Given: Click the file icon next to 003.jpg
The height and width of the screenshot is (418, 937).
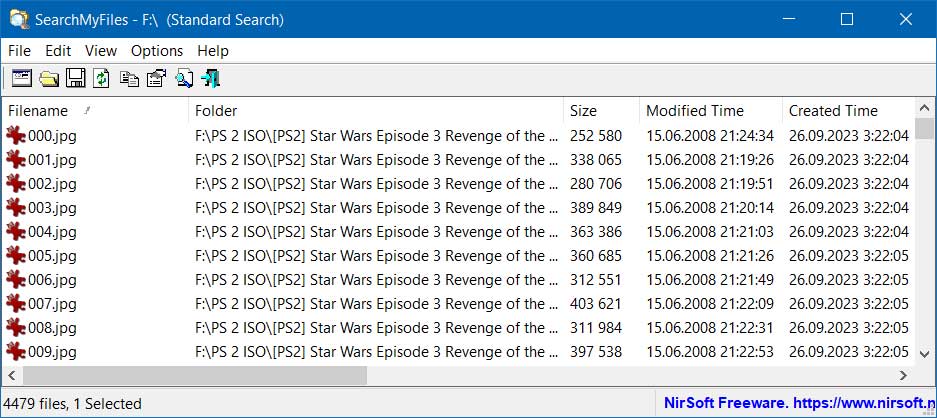Looking at the screenshot, I should click(x=16, y=208).
